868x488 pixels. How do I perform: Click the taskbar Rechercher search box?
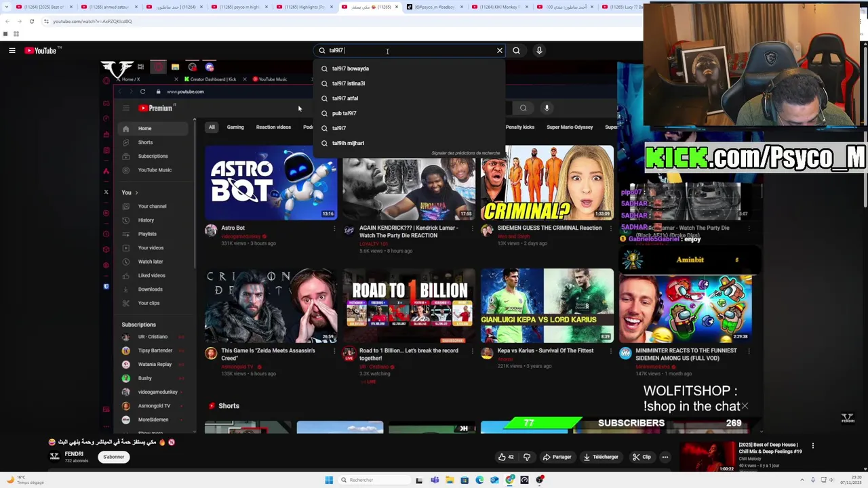tap(373, 480)
